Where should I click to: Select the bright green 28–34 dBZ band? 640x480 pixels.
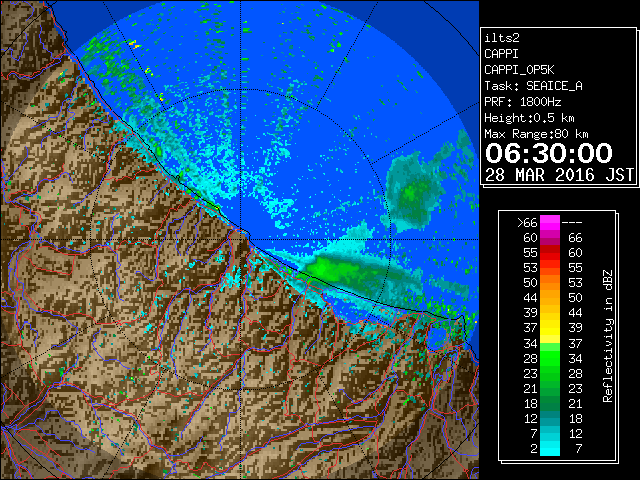pyautogui.click(x=550, y=358)
